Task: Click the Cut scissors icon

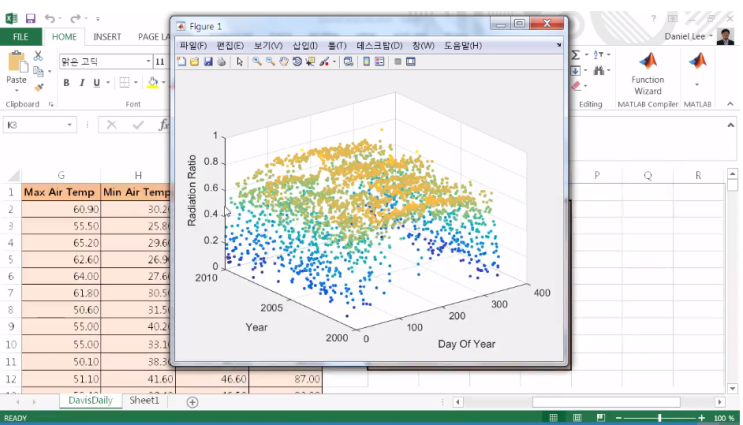Action: 38,55
